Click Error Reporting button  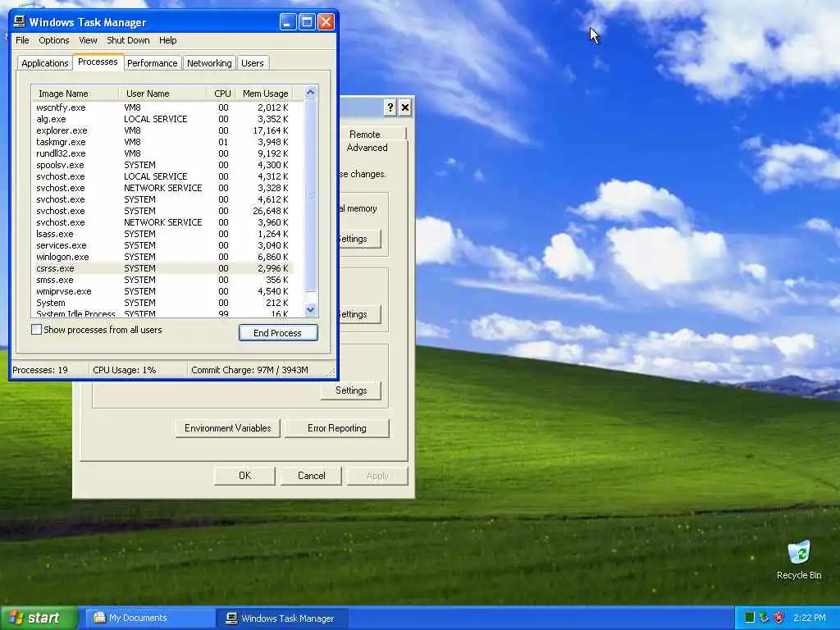click(x=337, y=428)
